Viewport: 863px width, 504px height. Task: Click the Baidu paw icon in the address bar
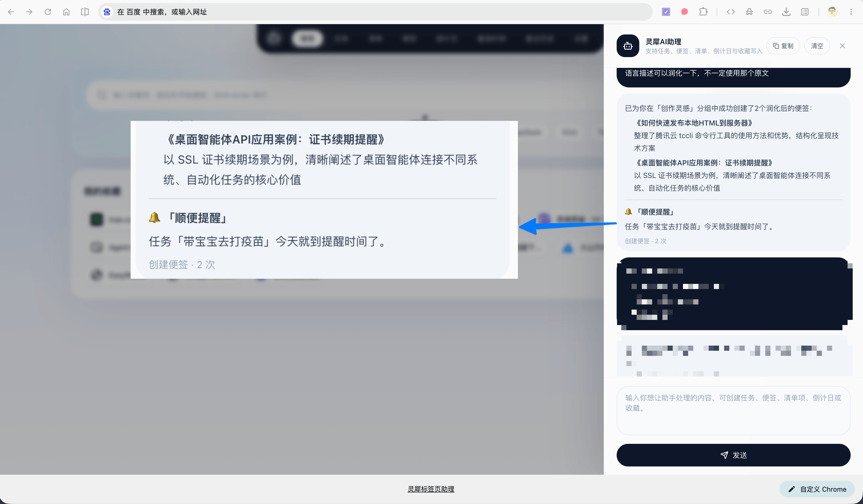point(107,12)
